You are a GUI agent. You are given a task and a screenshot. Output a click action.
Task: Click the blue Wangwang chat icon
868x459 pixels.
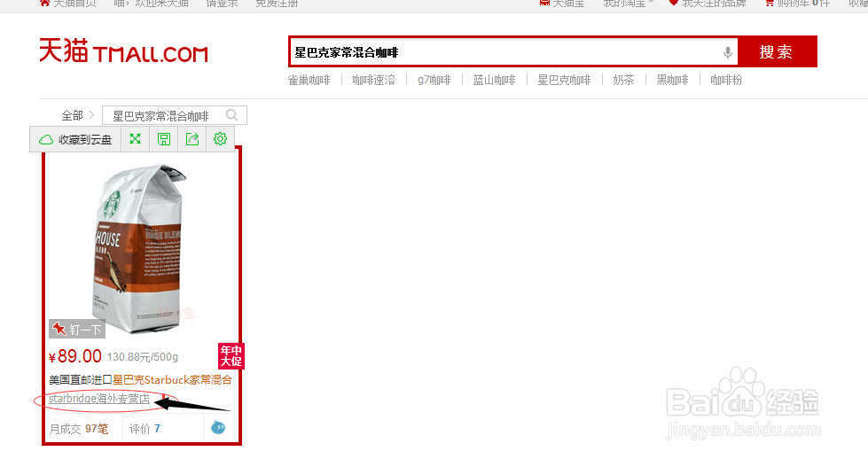(x=218, y=427)
